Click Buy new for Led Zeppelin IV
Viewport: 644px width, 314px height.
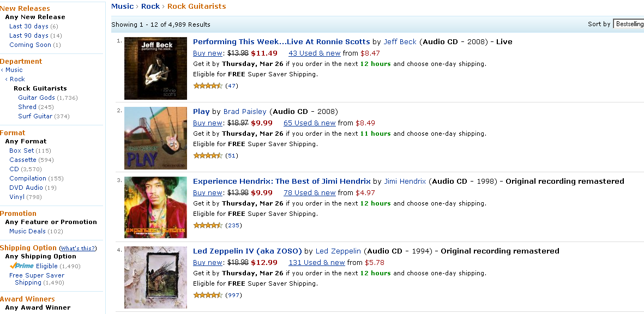(x=207, y=262)
